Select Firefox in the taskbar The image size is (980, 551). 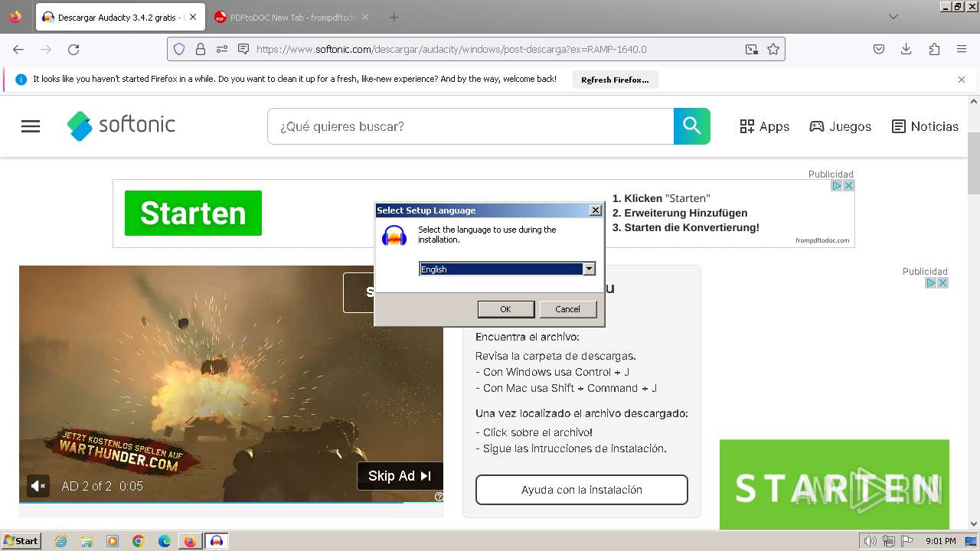[x=190, y=541]
